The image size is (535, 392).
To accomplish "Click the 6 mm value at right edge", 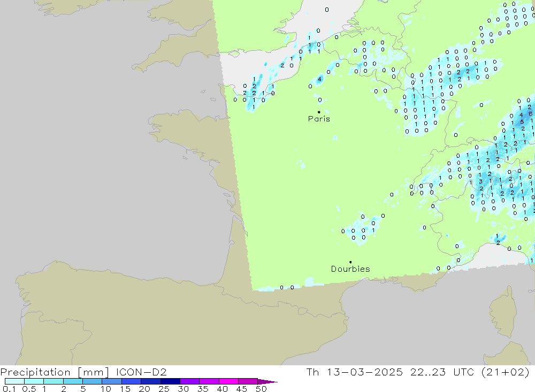I will 531,114.
